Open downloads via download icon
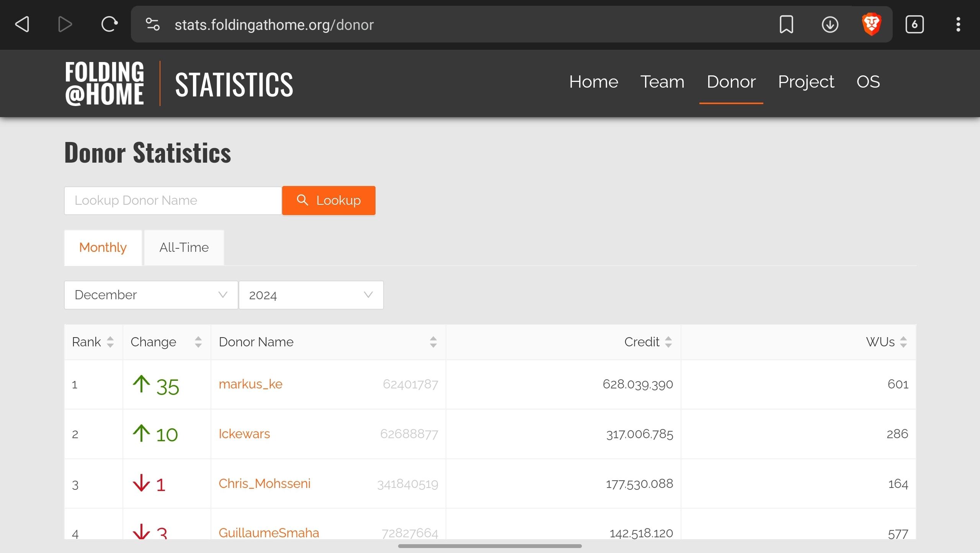Image resolution: width=980 pixels, height=553 pixels. [x=830, y=24]
